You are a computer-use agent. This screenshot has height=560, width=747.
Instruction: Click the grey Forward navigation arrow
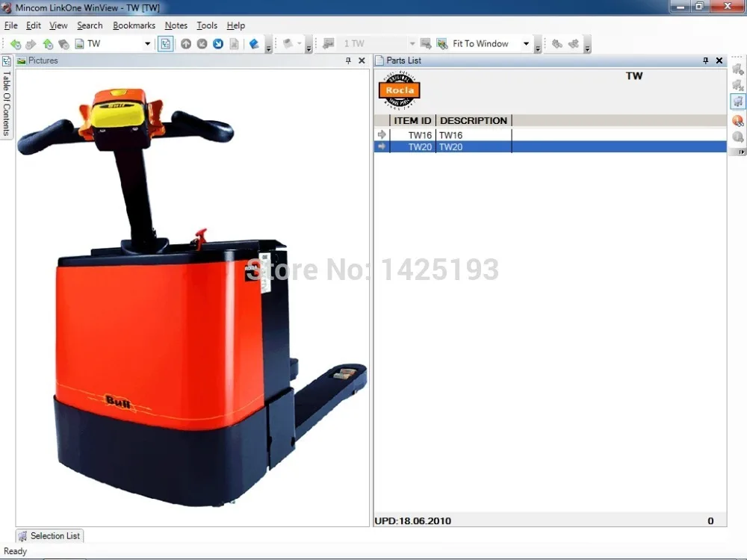pyautogui.click(x=31, y=44)
